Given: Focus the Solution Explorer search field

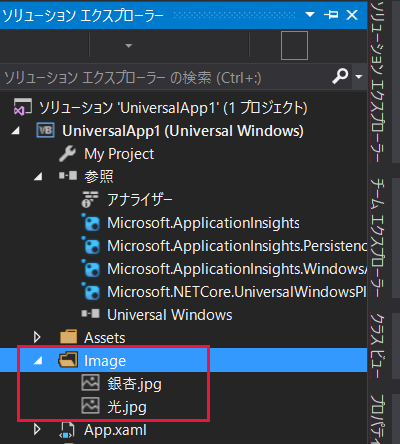Looking at the screenshot, I should [166, 77].
